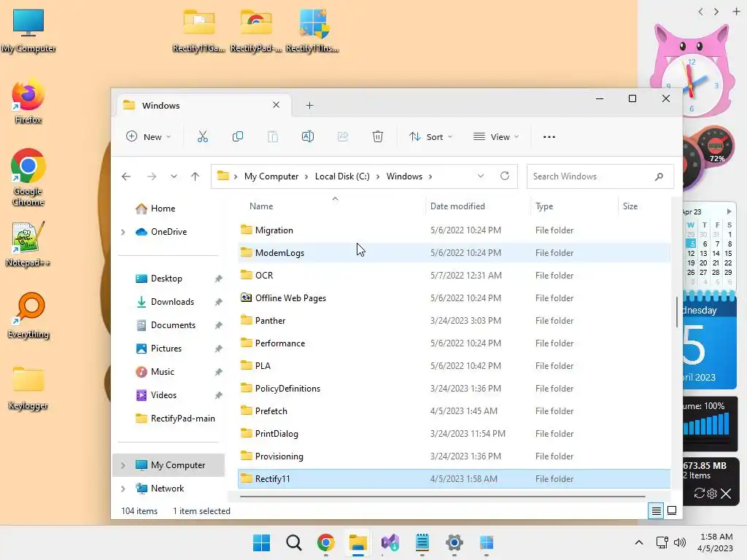Sort by Size column header
747x560 pixels.
[x=630, y=206]
